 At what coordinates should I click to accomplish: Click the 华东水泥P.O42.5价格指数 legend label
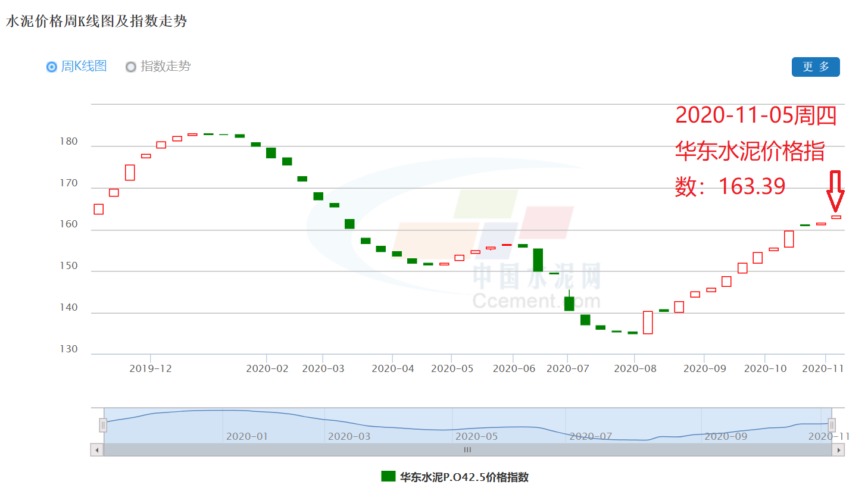point(464,477)
